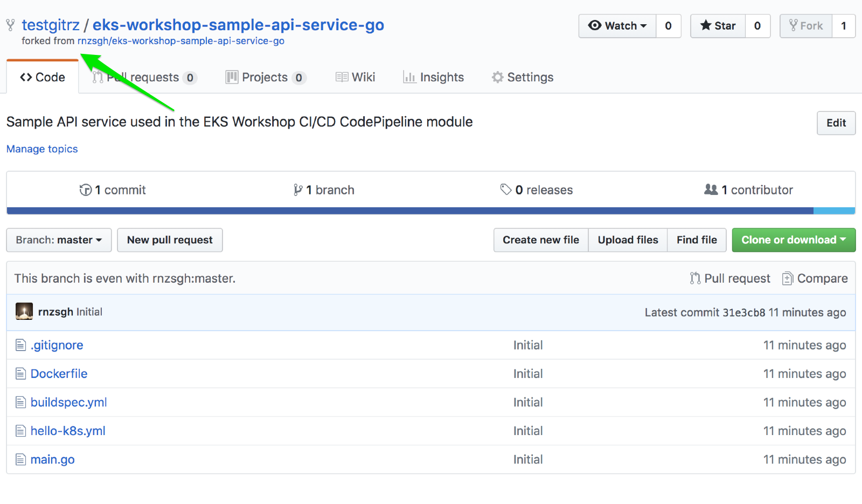Click the tag icon before '0 releases'
Screen dimensions: 862x504
point(505,190)
